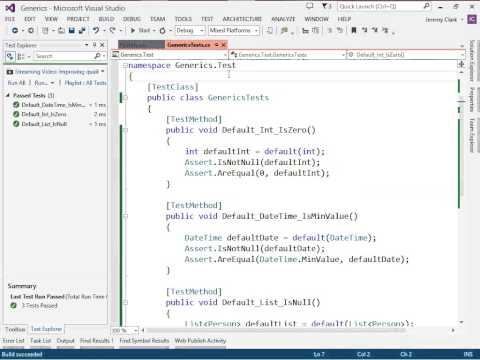Switch to the Toolbox tab
The image size is (480, 360).
pyautogui.click(x=15, y=329)
